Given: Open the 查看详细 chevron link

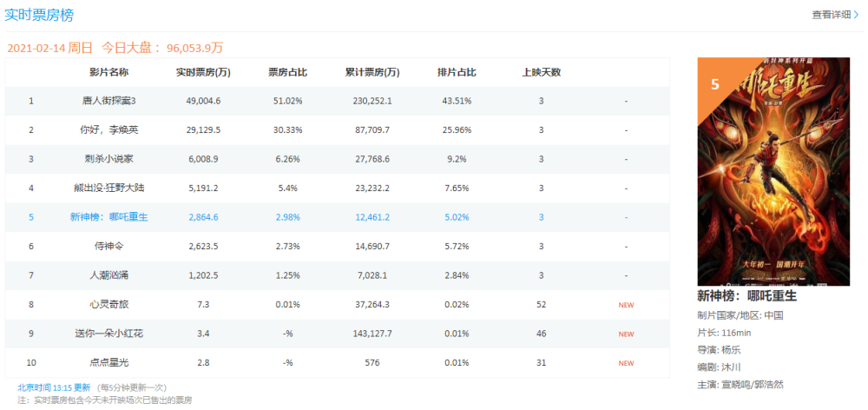Looking at the screenshot, I should click(x=835, y=15).
